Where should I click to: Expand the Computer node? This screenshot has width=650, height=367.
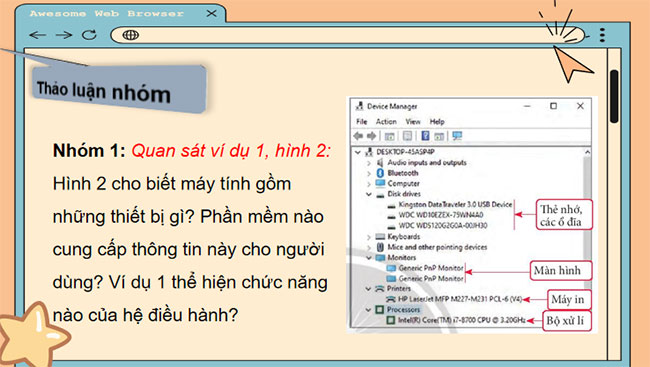(369, 184)
